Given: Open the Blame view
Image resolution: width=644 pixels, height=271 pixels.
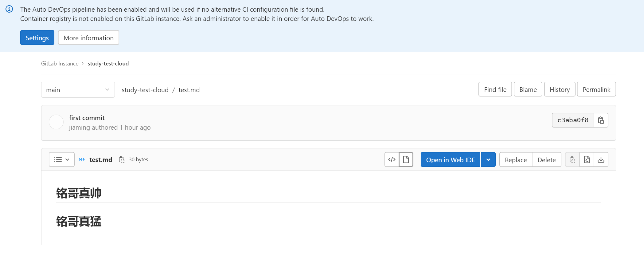Looking at the screenshot, I should (x=528, y=89).
